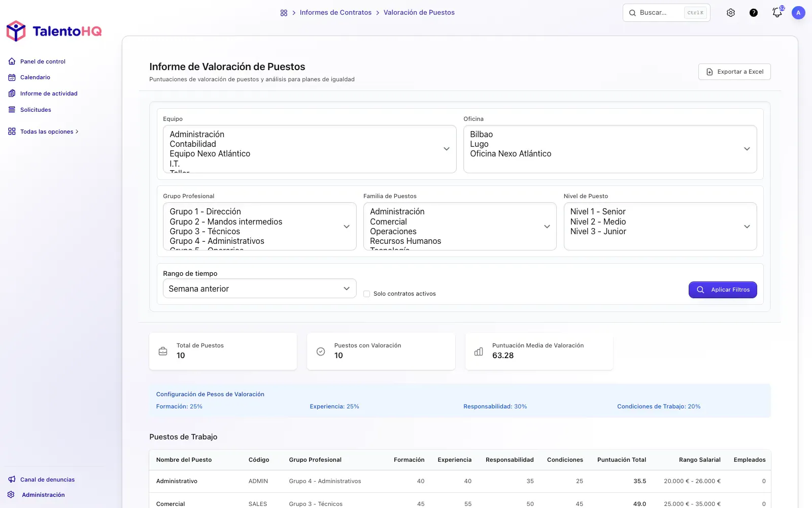Follow Informes de Contratos breadcrumb
Viewport: 812px width, 508px height.
pos(335,13)
